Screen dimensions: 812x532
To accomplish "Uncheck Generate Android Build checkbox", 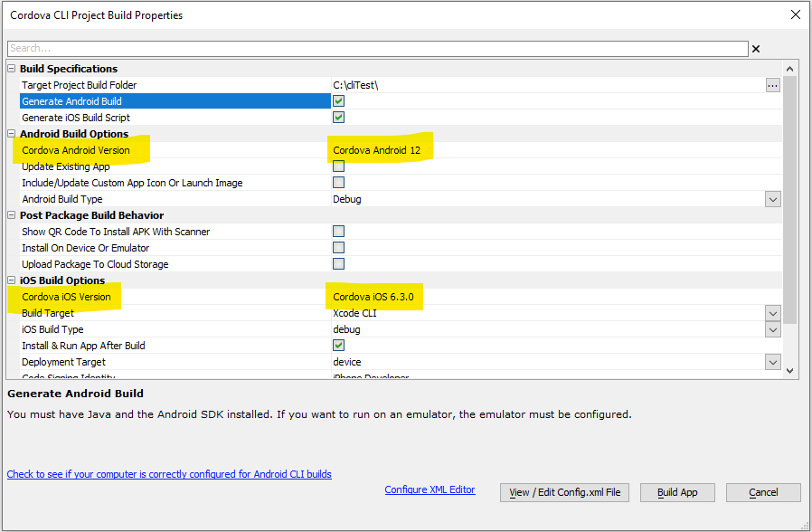I will click(339, 101).
